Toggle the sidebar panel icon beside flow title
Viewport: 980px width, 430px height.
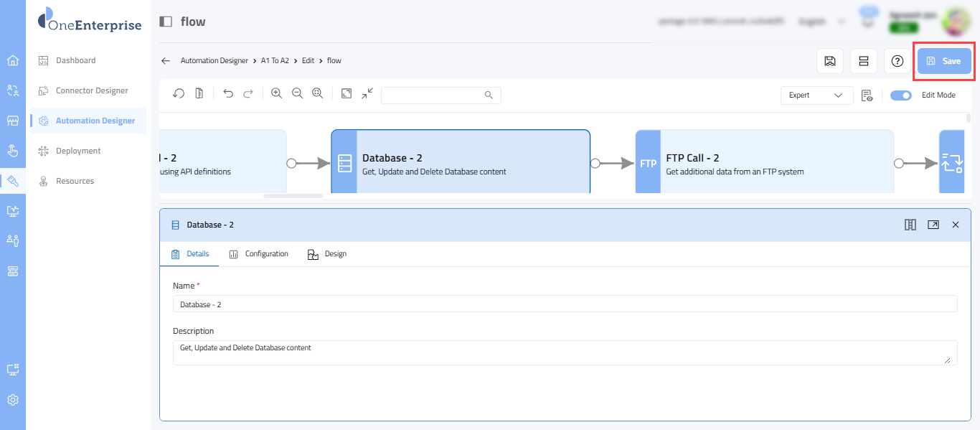(166, 22)
